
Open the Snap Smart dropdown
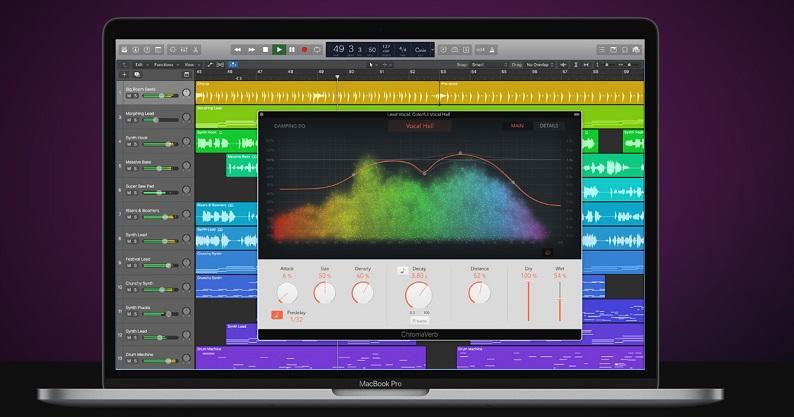pos(489,65)
